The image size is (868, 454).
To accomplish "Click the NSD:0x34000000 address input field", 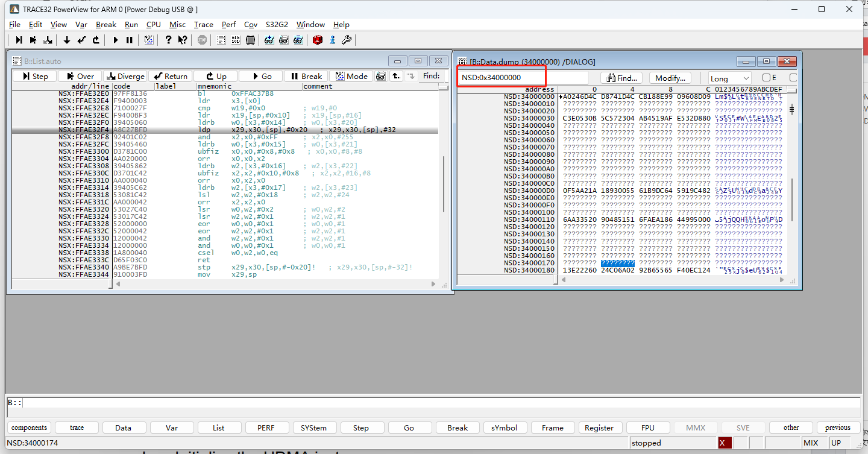I will tap(502, 77).
